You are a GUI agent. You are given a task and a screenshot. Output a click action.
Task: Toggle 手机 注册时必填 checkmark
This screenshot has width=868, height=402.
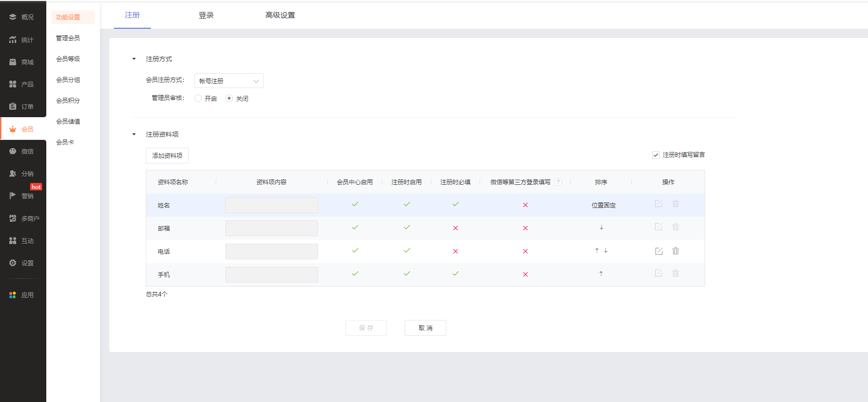456,274
